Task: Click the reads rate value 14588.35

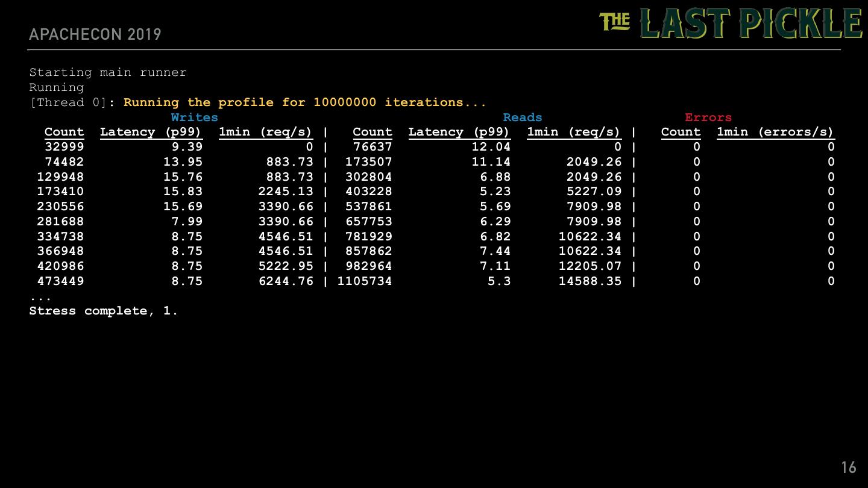Action: [590, 281]
